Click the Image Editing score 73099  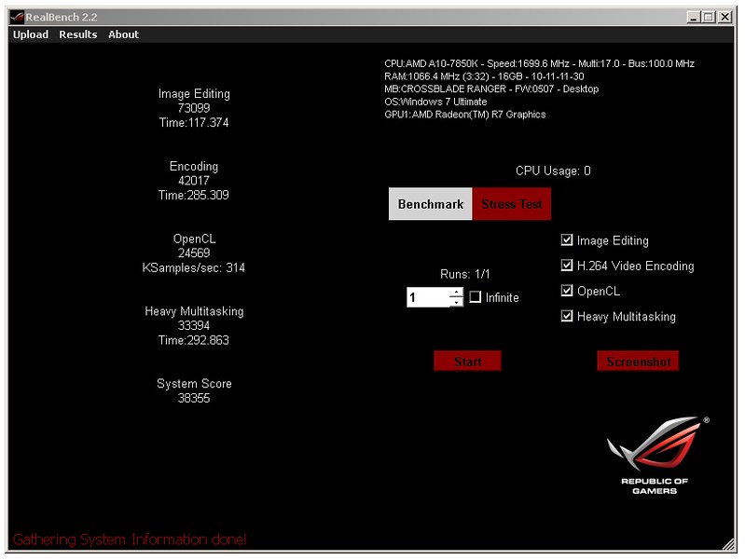click(x=194, y=108)
